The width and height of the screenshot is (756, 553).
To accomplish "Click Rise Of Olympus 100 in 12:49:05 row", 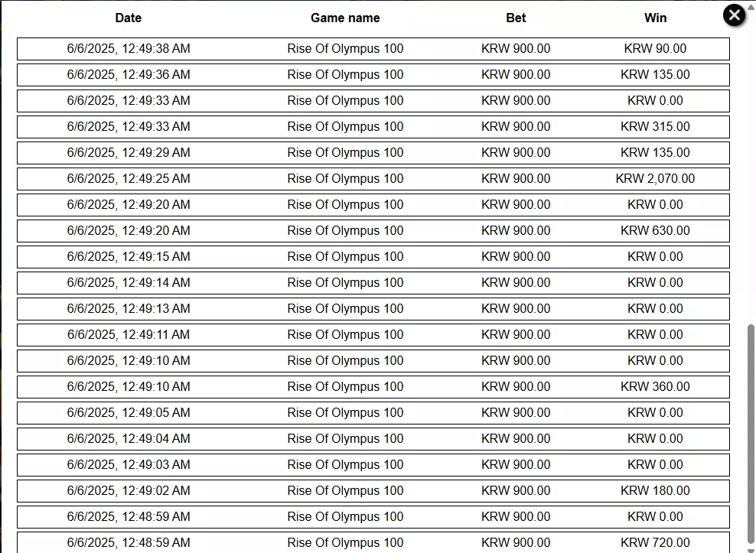I will [x=345, y=413].
